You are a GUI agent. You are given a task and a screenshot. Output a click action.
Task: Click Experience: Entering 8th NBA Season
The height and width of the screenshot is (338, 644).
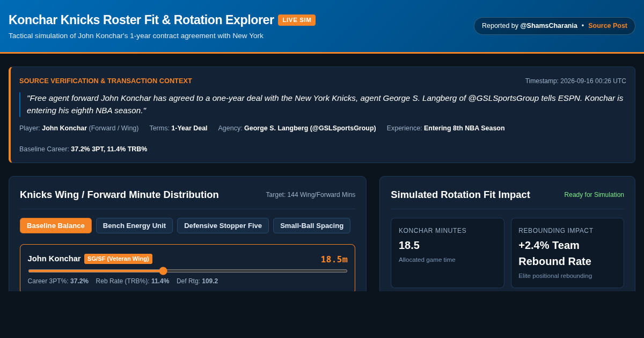point(445,128)
